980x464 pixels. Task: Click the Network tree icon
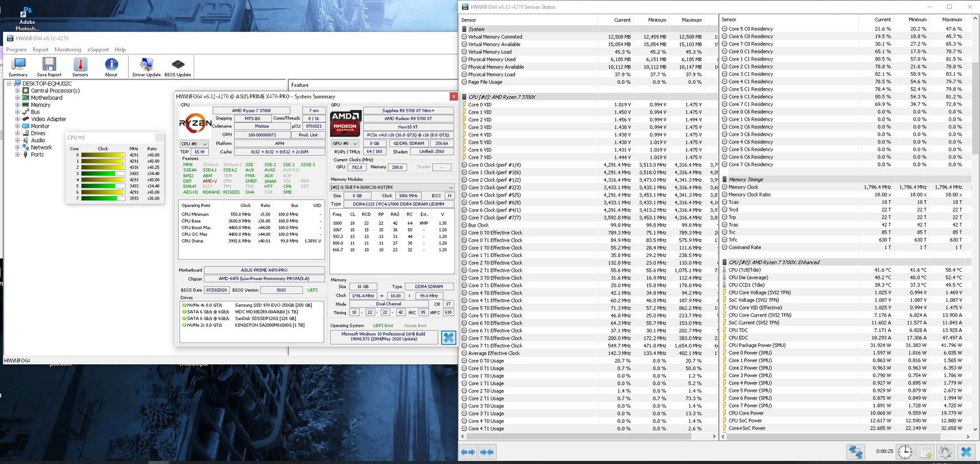tap(26, 148)
